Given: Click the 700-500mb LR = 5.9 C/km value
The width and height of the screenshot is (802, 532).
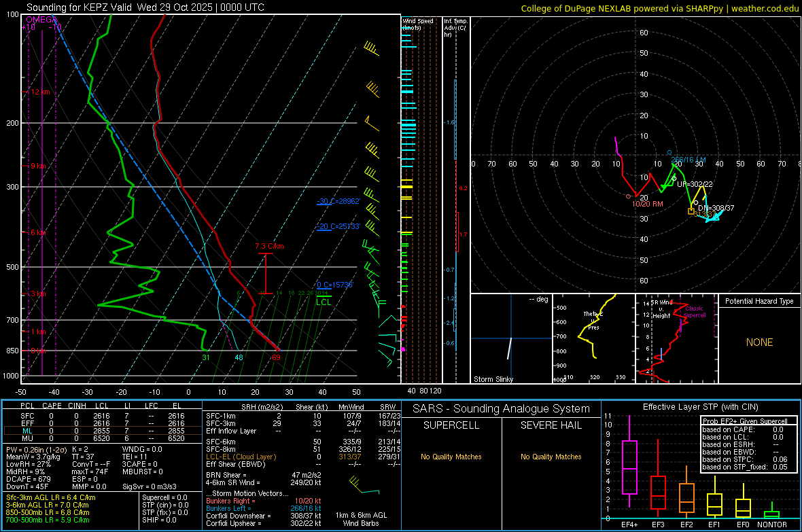Looking at the screenshot, I should [48, 520].
